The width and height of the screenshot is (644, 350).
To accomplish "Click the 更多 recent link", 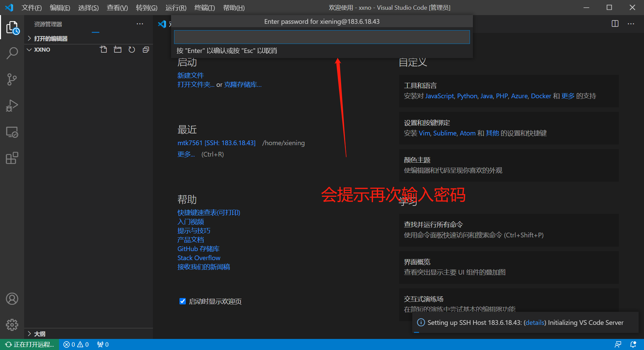I will pyautogui.click(x=186, y=154).
